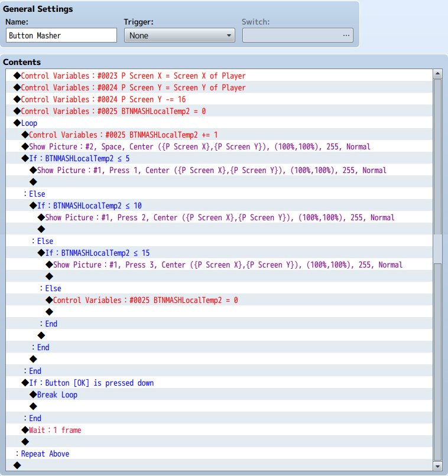Screen dimensions: 448x476
Task: Select the 'Repeat Above' row
Action: click(219, 454)
